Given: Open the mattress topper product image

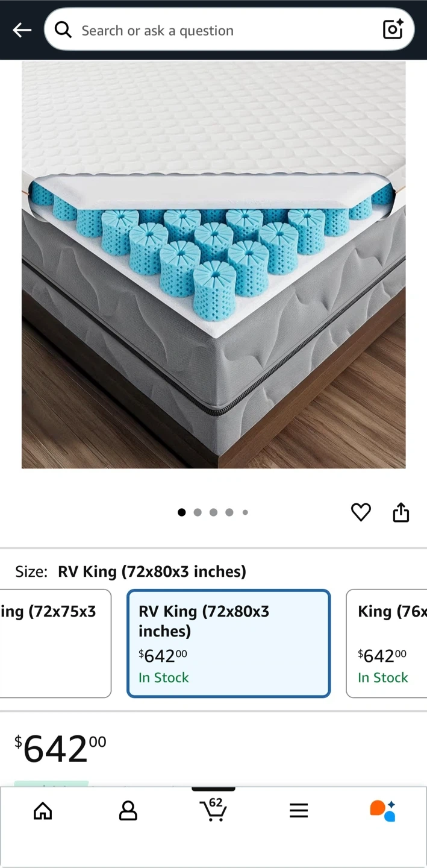Looking at the screenshot, I should [x=213, y=265].
